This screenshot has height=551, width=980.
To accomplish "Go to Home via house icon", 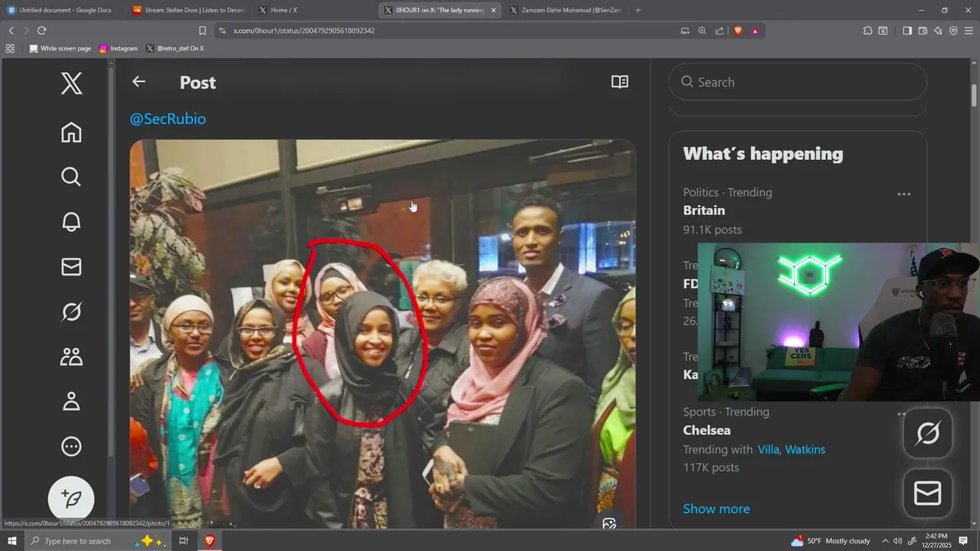I will tap(71, 132).
